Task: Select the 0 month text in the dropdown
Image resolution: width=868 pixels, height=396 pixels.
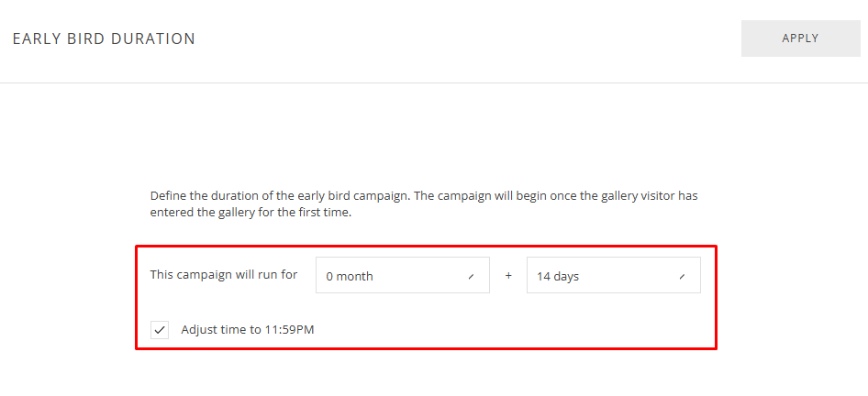Action: pos(350,277)
